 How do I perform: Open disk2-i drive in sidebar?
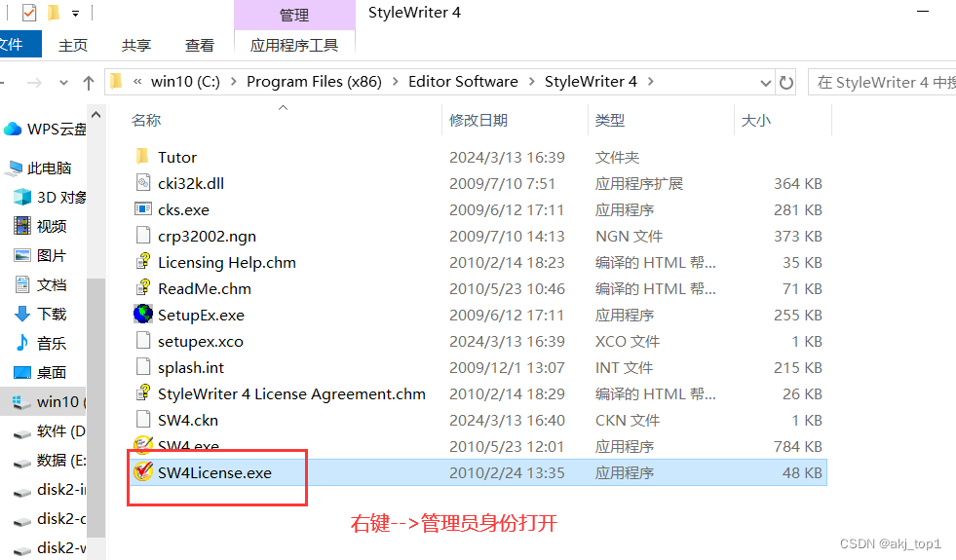(50, 489)
